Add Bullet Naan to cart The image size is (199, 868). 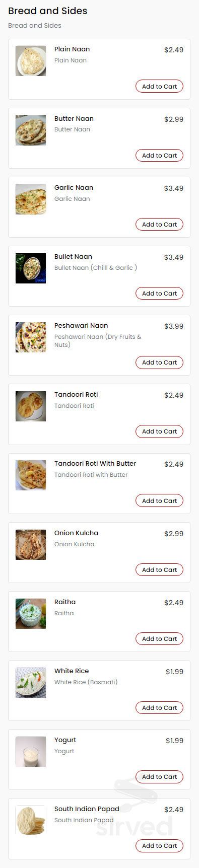(159, 294)
